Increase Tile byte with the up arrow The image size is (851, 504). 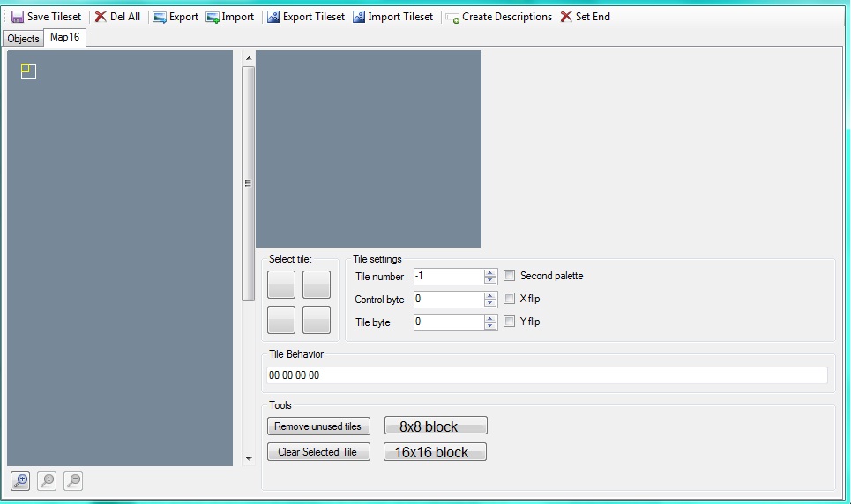[490, 318]
